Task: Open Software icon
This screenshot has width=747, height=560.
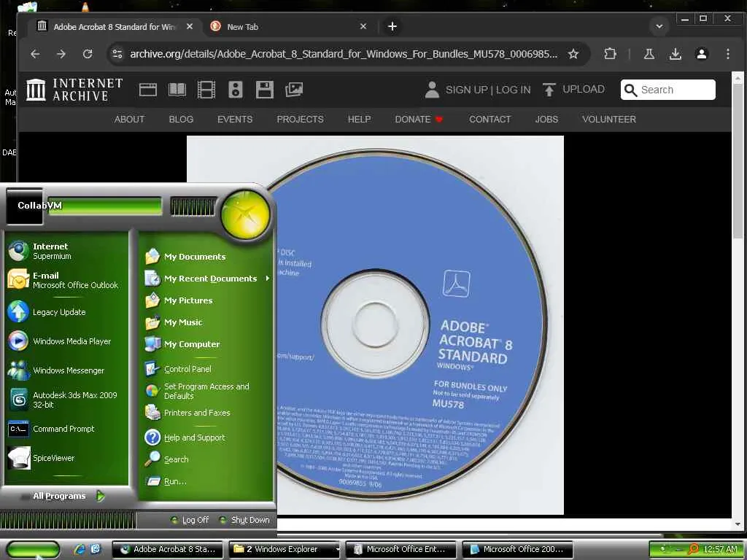Action: (x=264, y=90)
